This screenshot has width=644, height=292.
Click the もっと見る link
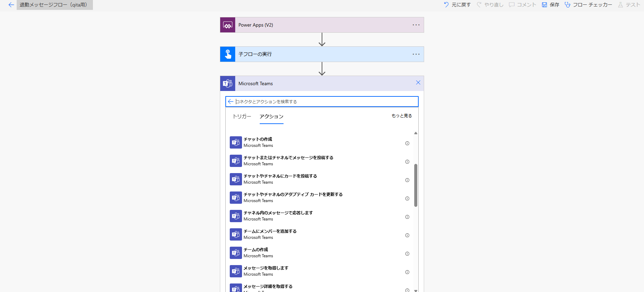(x=402, y=116)
